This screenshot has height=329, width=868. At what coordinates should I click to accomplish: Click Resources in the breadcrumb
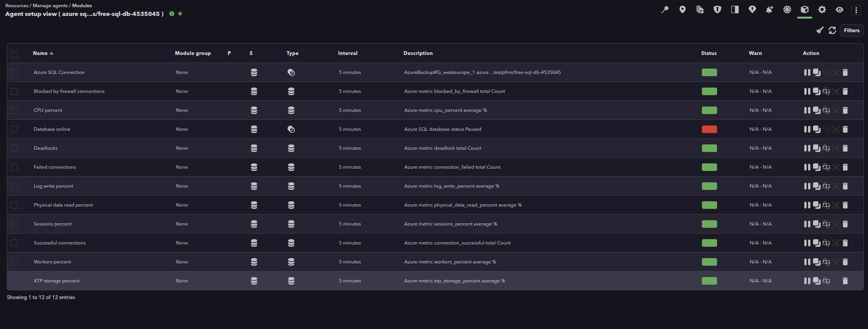tap(17, 5)
